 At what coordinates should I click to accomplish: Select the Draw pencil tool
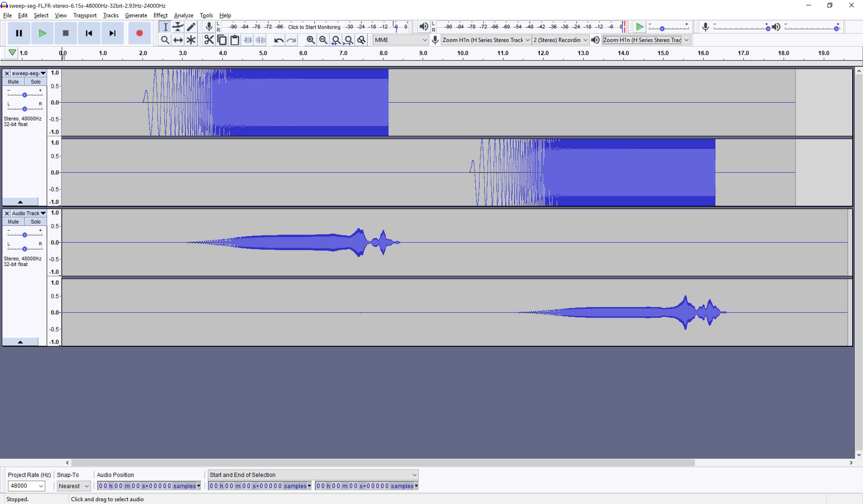(x=191, y=27)
